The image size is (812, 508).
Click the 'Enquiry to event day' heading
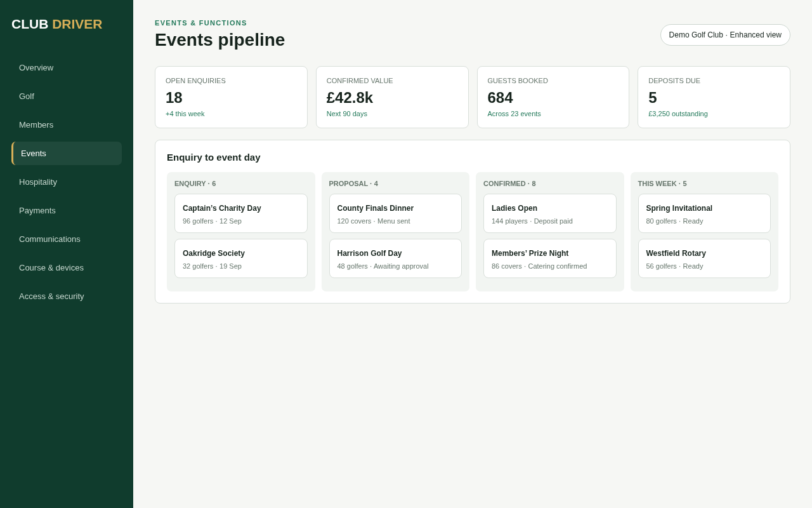point(214,157)
